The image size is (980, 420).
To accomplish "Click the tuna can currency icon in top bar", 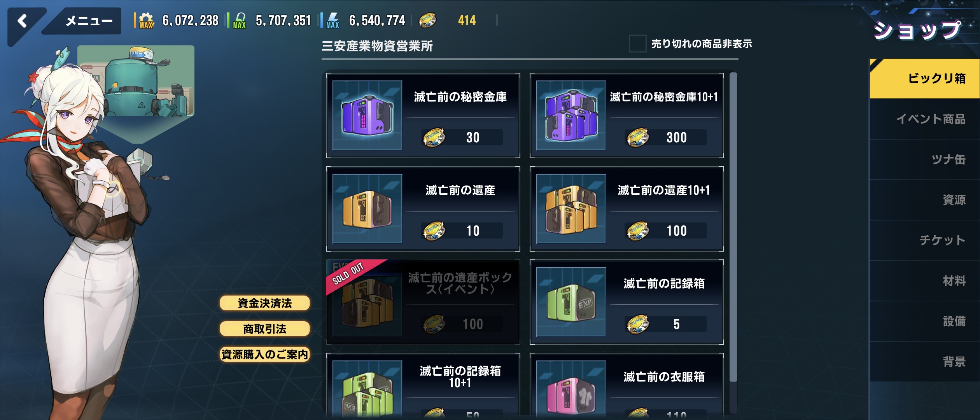I will [x=427, y=20].
